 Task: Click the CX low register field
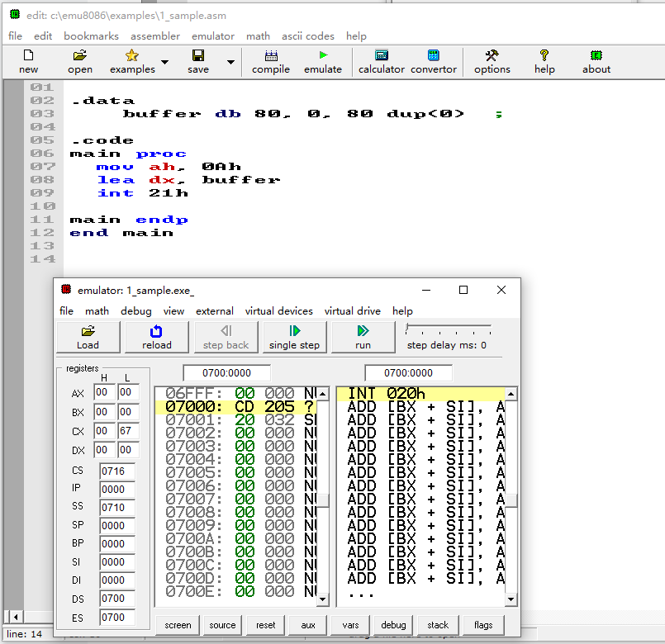coord(128,430)
